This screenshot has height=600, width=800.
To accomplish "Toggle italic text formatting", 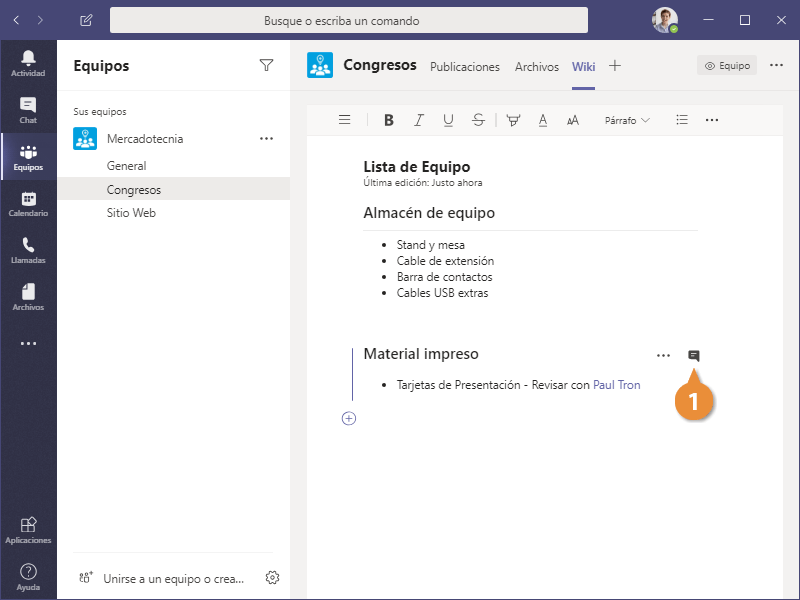I will 419,120.
